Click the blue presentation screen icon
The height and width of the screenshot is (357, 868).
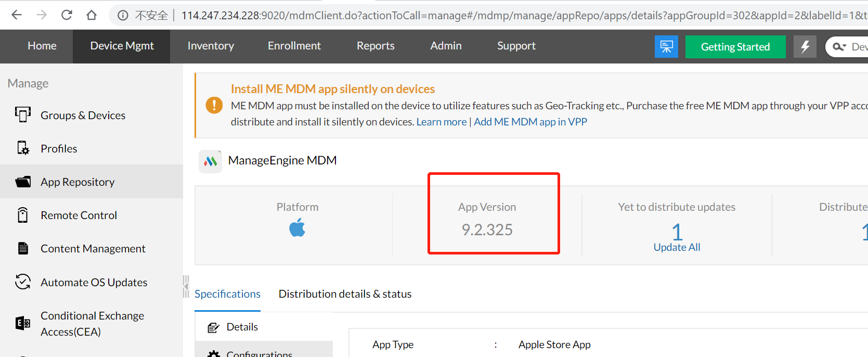(666, 47)
